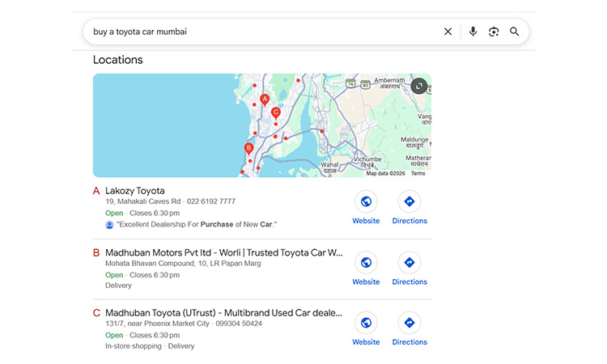The width and height of the screenshot is (607, 364).
Task: Click 'Ambernath' label on the map
Action: 389,80
